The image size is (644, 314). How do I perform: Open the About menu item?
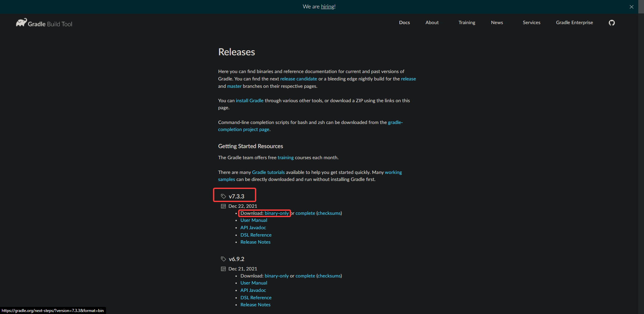[x=432, y=22]
